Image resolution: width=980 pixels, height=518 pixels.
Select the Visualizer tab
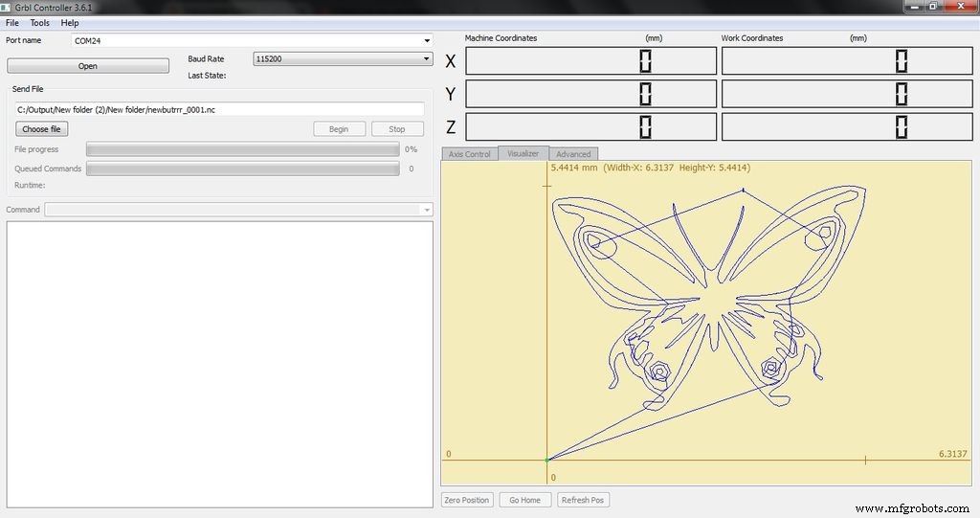tap(523, 153)
